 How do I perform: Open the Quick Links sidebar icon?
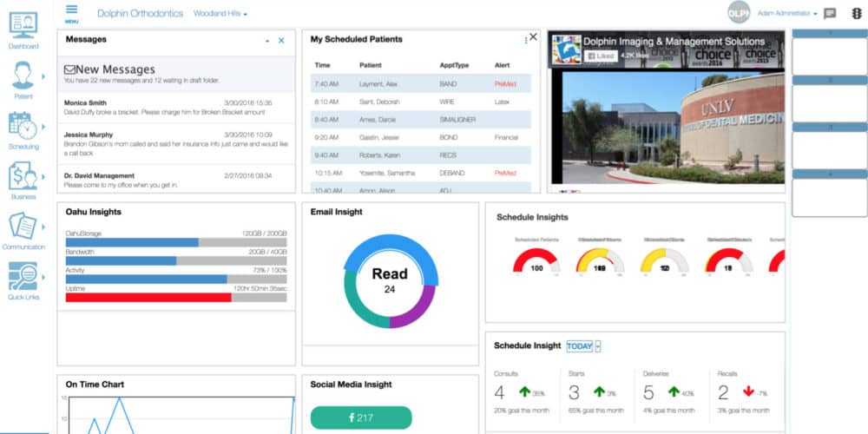[x=23, y=276]
